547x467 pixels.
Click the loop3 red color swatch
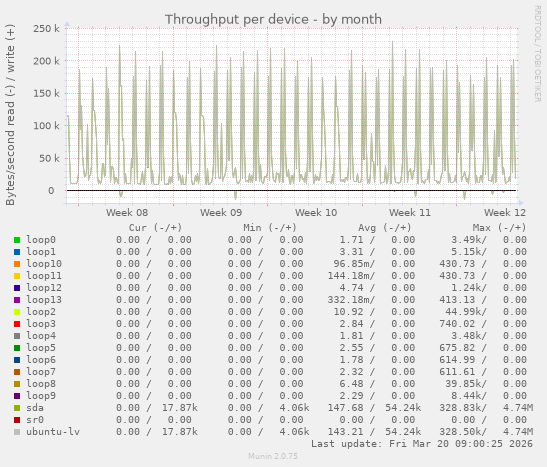tap(17, 324)
